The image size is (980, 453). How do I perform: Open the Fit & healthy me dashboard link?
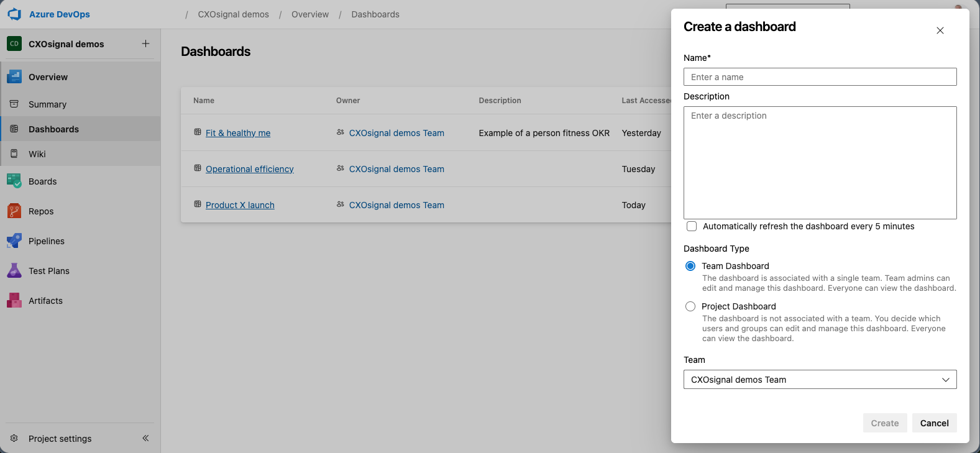[238, 133]
